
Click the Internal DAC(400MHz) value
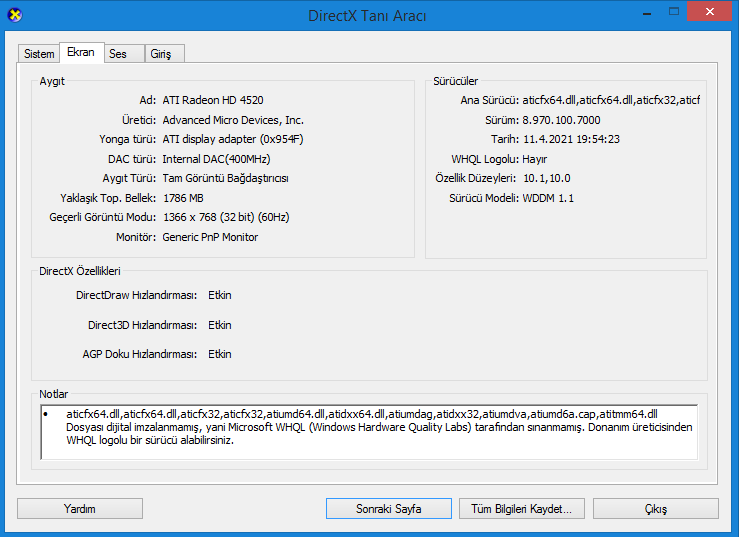pyautogui.click(x=216, y=159)
